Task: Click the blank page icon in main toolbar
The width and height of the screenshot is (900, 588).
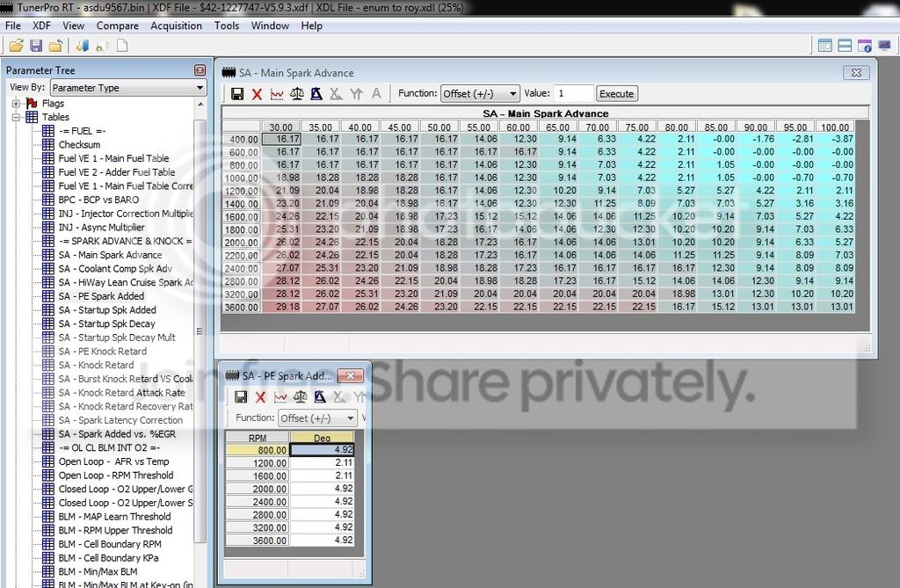Action: point(122,46)
